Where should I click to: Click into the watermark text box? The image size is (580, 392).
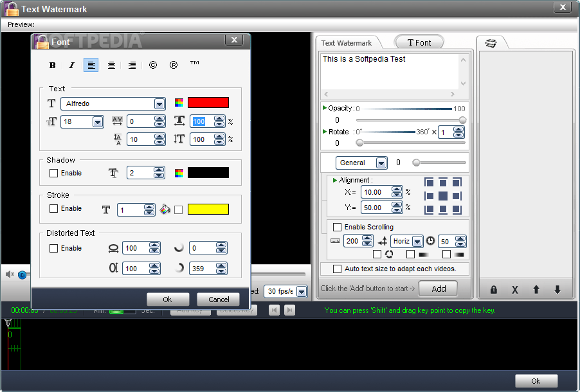(x=389, y=71)
